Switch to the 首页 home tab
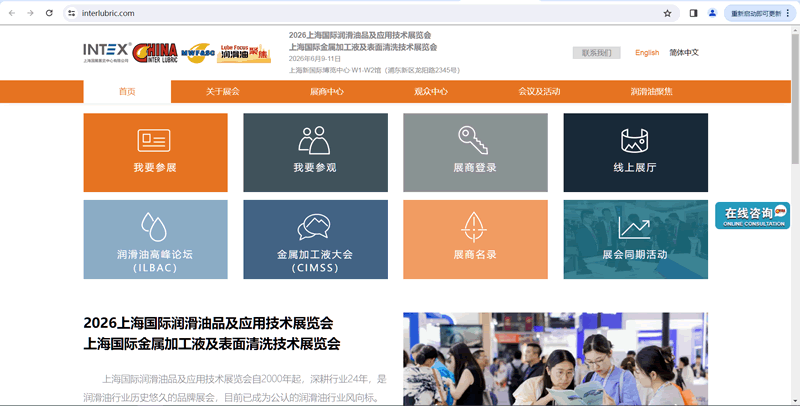Viewport: 800px width, 406px height. pyautogui.click(x=127, y=91)
